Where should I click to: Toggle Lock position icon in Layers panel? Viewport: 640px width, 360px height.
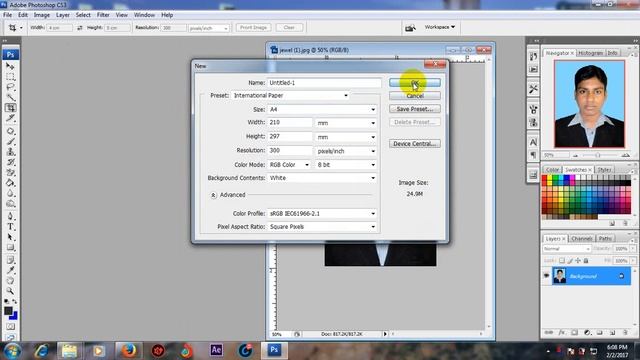tap(578, 260)
